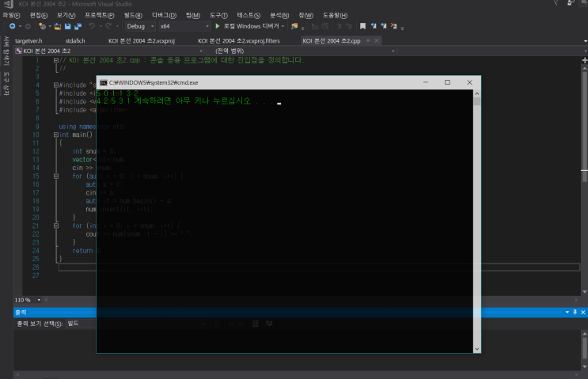Collapse the for loop at line 15
This screenshot has height=379, width=588.
point(56,176)
